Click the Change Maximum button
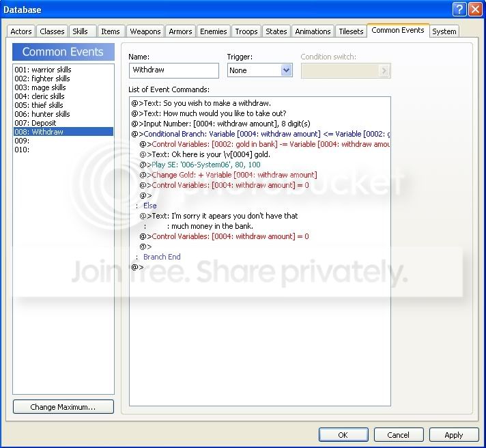486x448 pixels. pos(63,407)
